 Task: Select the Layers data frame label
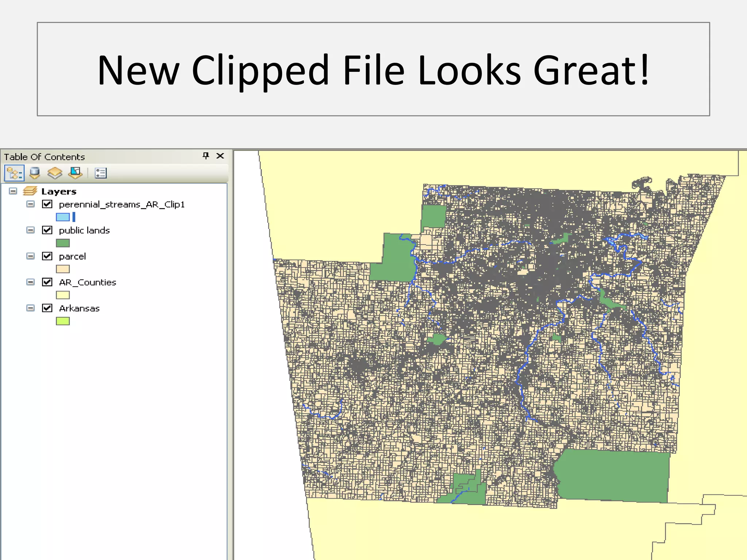coord(59,191)
